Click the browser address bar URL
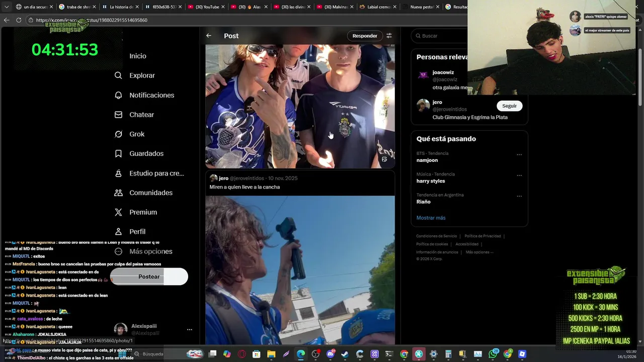 coord(92,20)
